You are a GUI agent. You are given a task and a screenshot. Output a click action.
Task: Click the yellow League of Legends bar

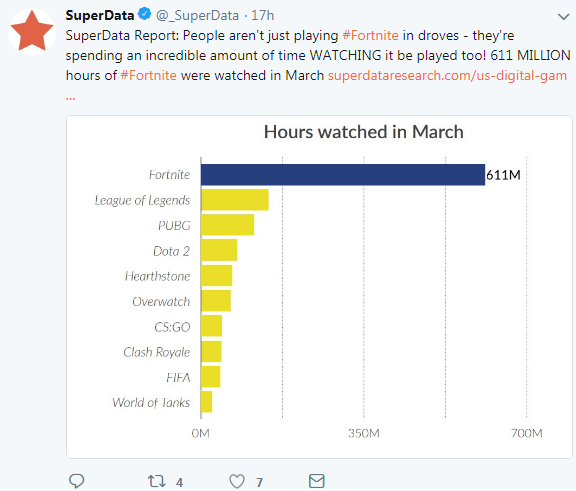pos(235,200)
